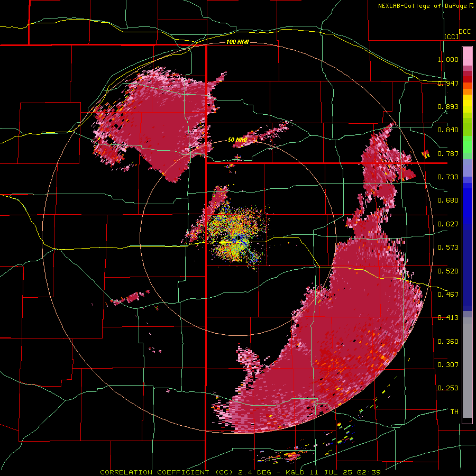Click the NEXLAB-College of DuPage label

coord(423,6)
